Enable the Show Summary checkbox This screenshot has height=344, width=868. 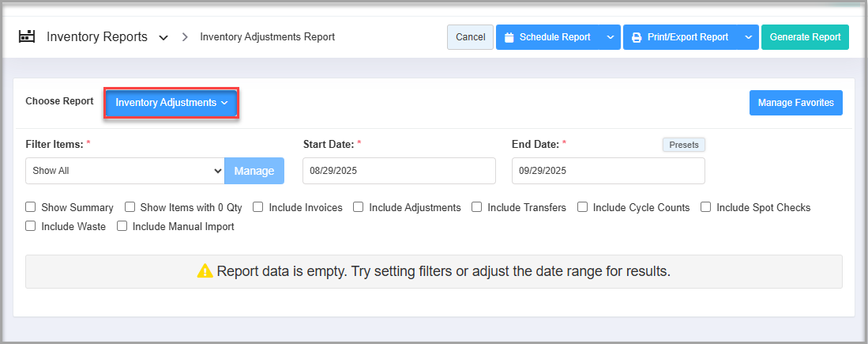tap(31, 207)
